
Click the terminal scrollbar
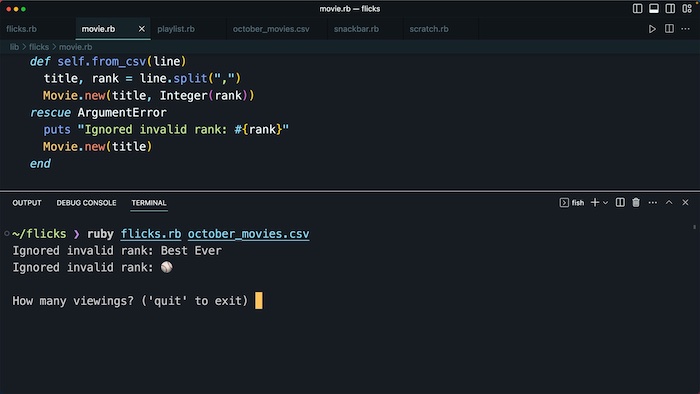(695, 227)
